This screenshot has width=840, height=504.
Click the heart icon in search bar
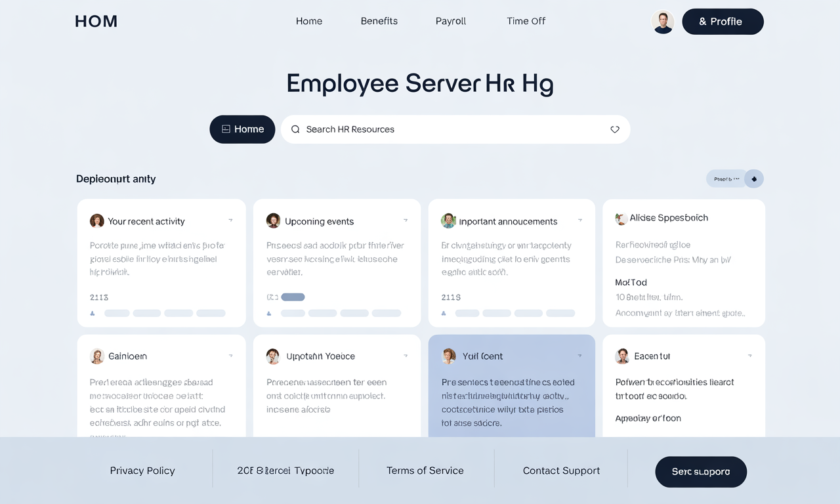615,129
